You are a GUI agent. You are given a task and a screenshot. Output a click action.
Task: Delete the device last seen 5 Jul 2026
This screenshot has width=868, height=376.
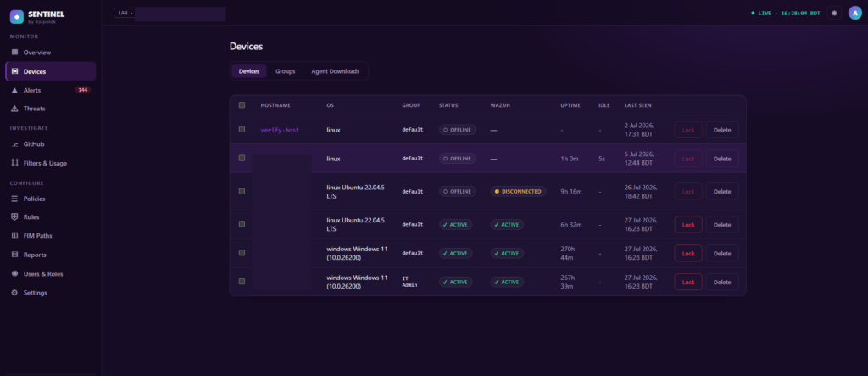coord(722,159)
